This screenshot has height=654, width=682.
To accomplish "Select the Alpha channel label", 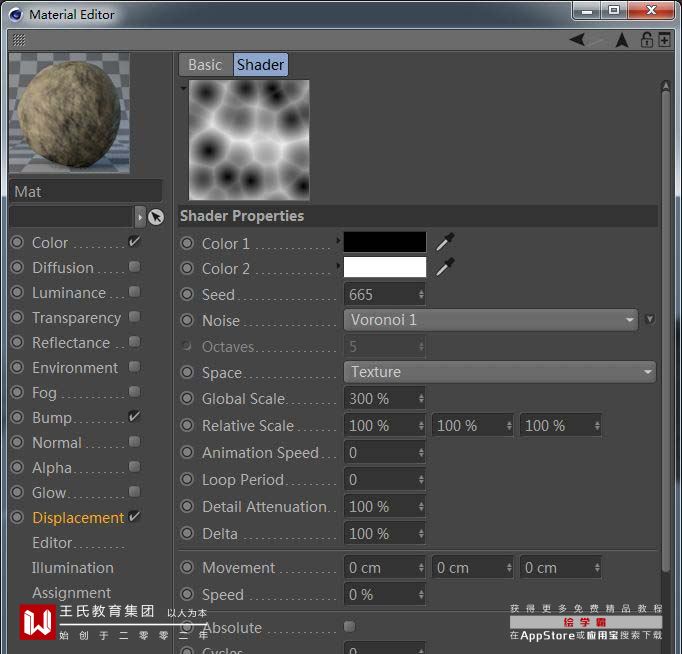I will coord(52,468).
